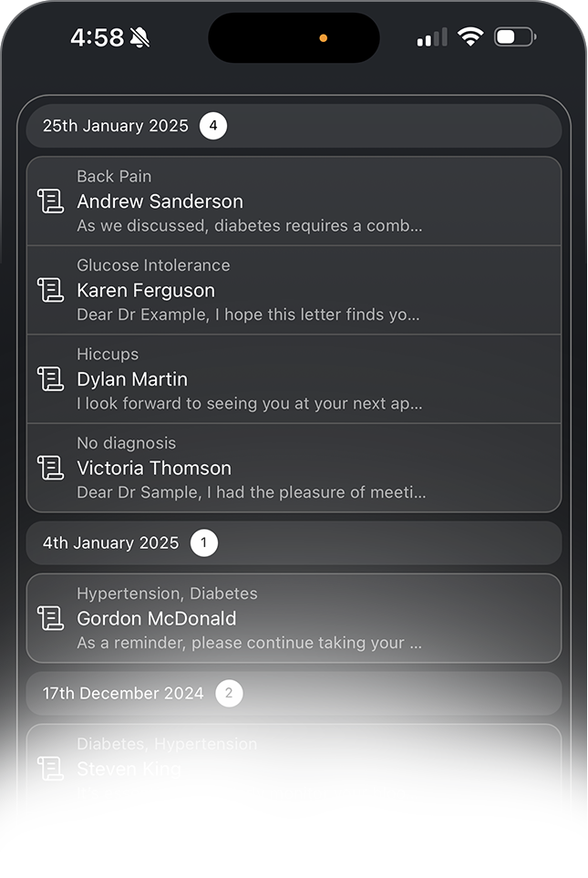Click the letter icon next to Karen Ferguson
Viewport: 588px width, 878px height.
[x=50, y=290]
